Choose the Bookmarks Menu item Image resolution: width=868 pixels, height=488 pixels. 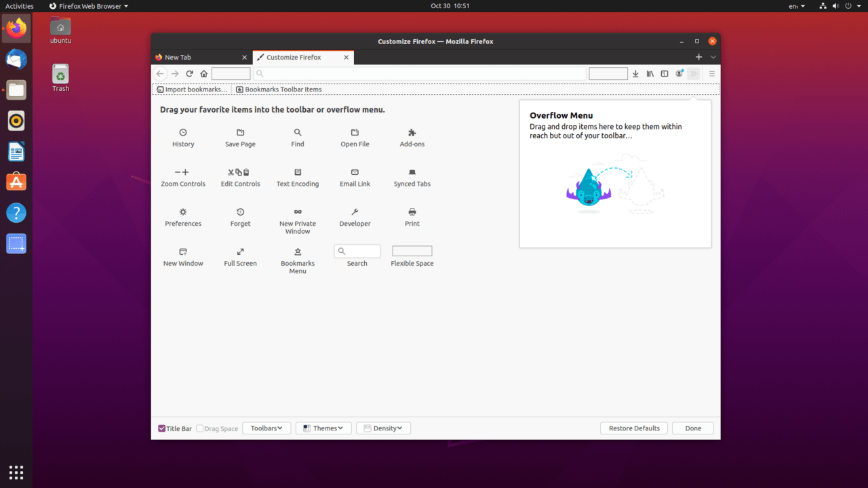tap(298, 261)
